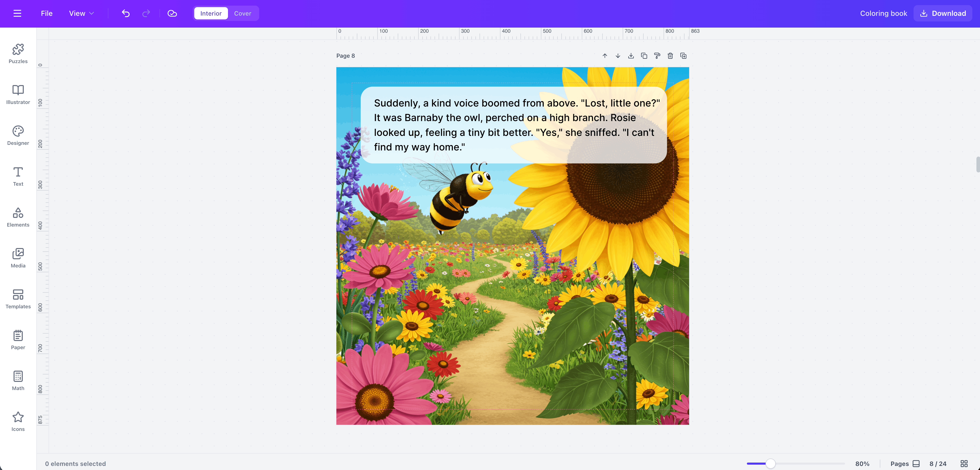The height and width of the screenshot is (470, 980).
Task: Select the Puzzles panel in the sidebar
Action: tap(18, 53)
